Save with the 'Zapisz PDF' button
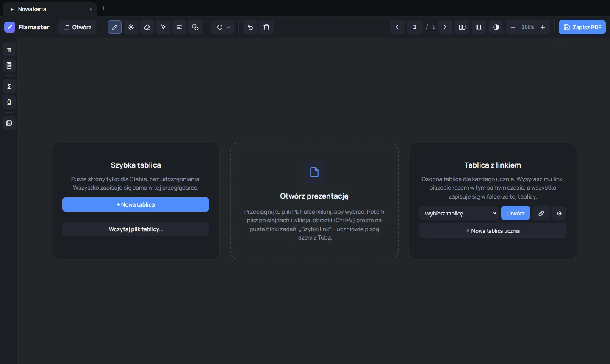 click(582, 27)
